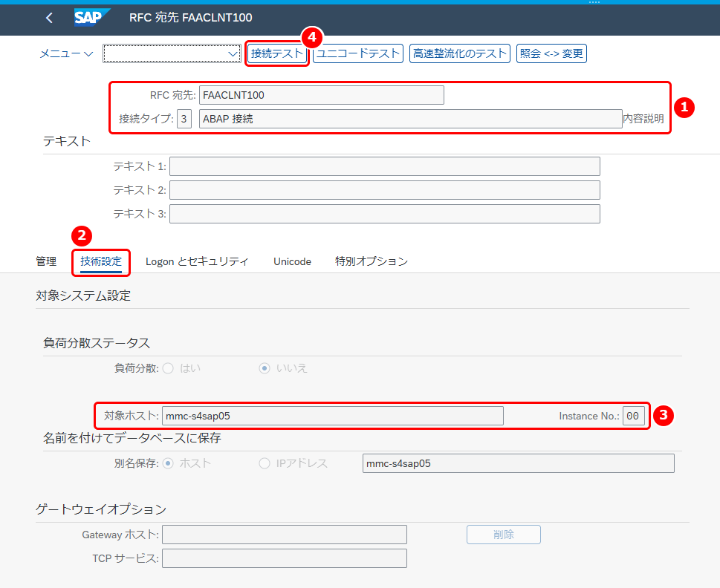Click the ゲートウェイオプション section heading

pos(101,509)
